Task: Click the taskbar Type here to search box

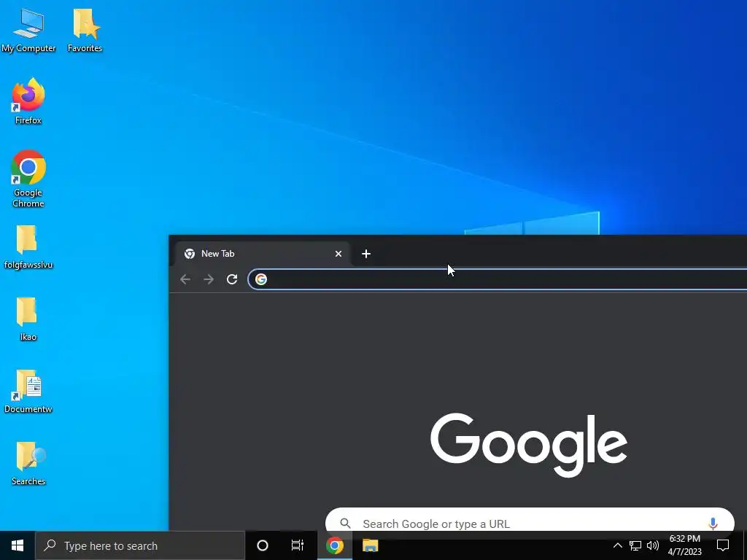Action: [140, 545]
